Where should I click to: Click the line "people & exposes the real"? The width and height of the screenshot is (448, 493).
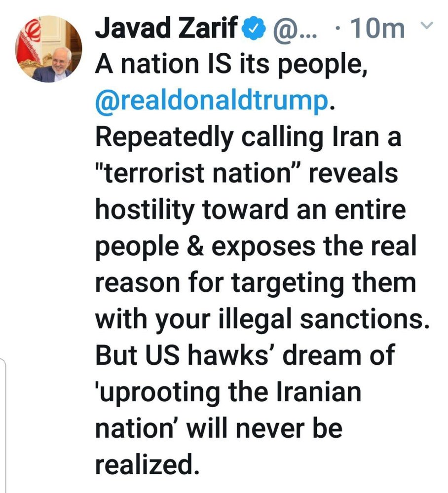tap(256, 247)
